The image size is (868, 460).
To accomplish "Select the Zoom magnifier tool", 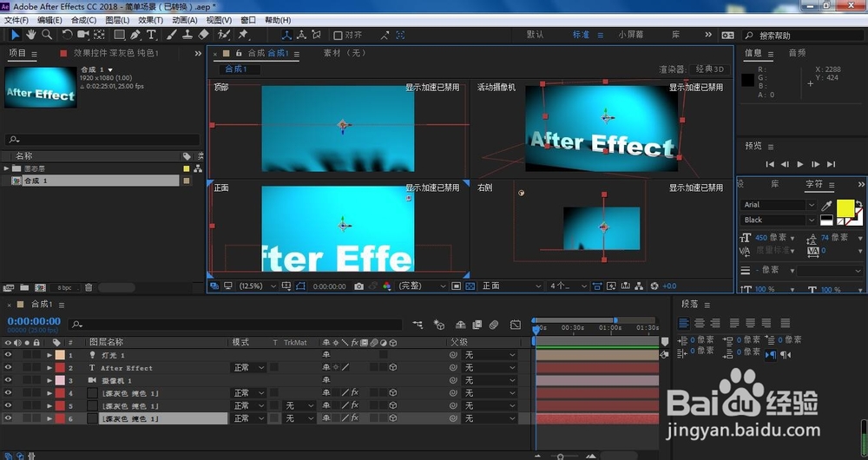I will 47,35.
